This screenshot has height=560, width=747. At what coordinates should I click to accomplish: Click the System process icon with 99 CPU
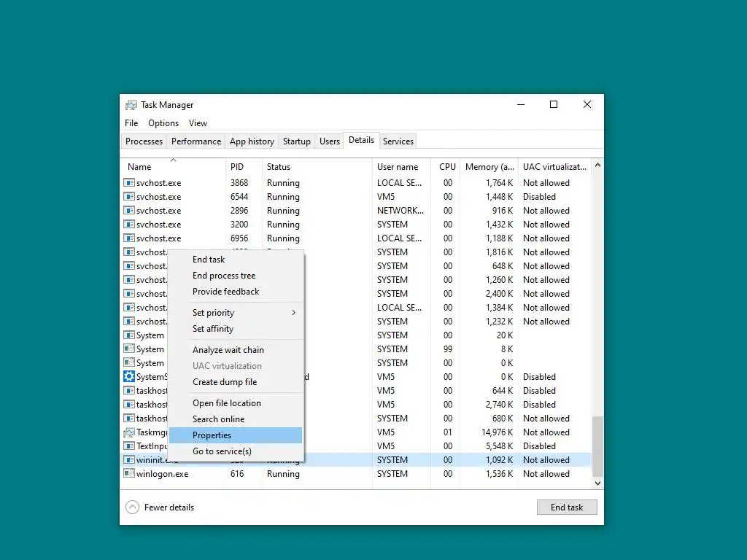pyautogui.click(x=128, y=349)
